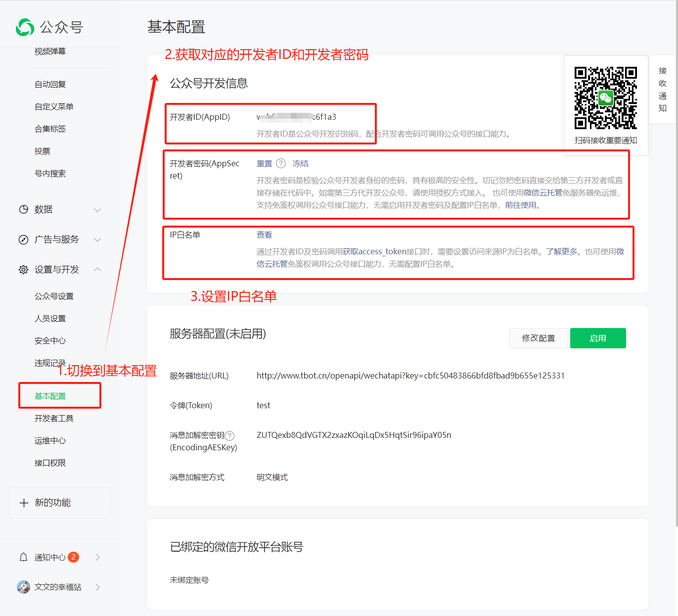Click 冻结 to freeze AppSecret

(301, 164)
